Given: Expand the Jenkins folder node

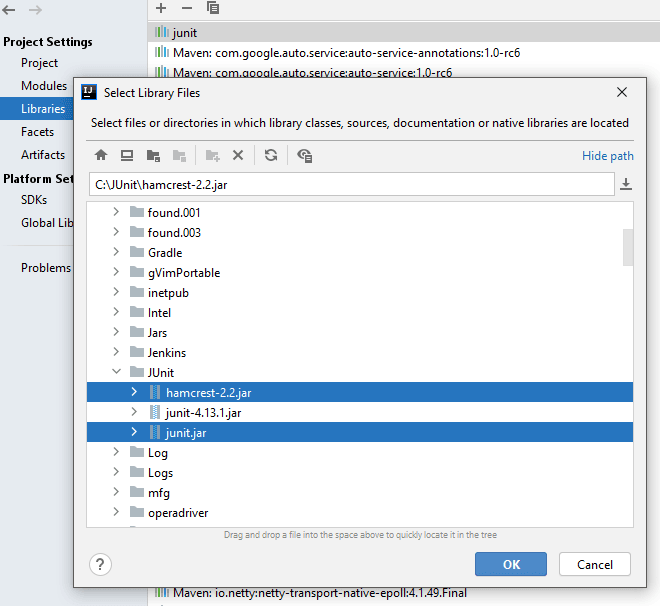Looking at the screenshot, I should (116, 352).
